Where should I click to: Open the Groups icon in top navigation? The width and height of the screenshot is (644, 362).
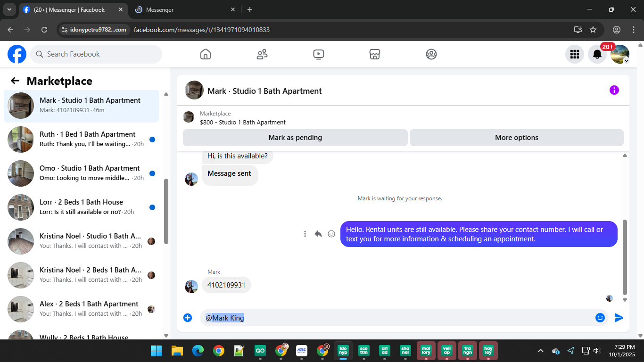click(431, 54)
